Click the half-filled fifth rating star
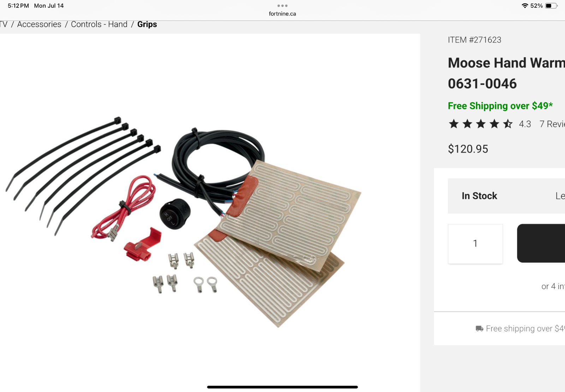565x392 pixels. coord(508,124)
